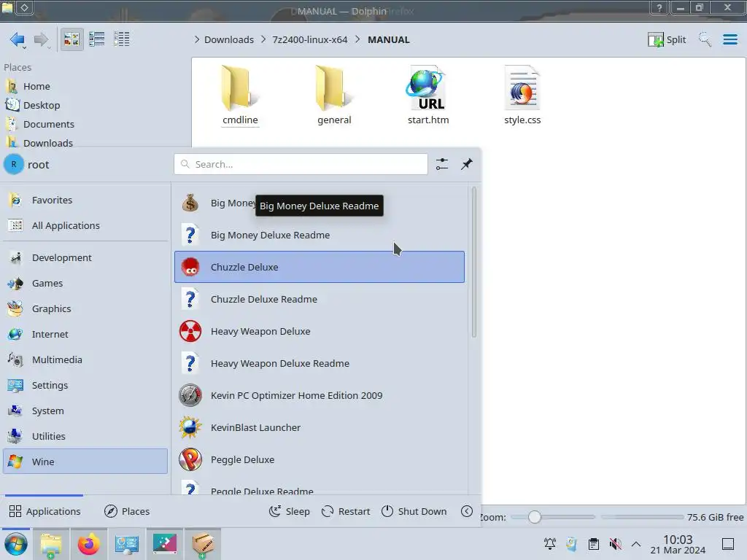Viewport: 747px width, 560px height.
Task: Select the All Applications category
Action: [x=85, y=226]
